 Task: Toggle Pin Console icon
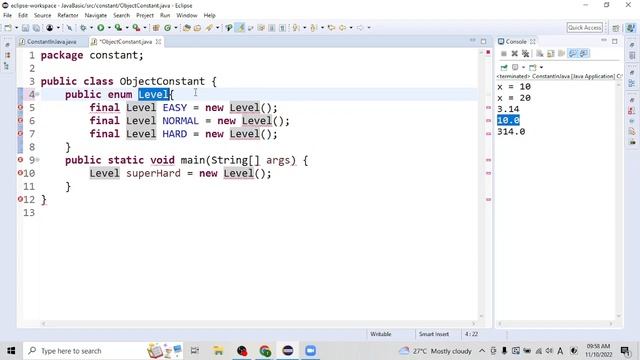504,67
